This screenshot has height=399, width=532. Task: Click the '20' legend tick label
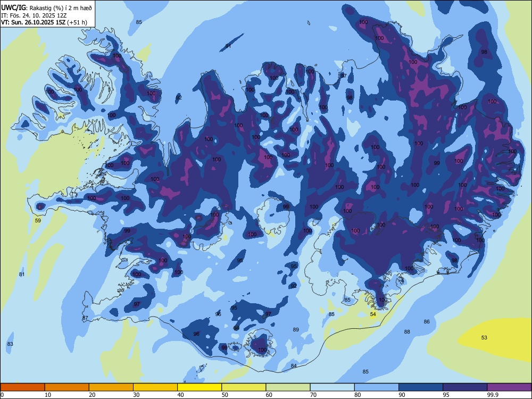point(92,395)
